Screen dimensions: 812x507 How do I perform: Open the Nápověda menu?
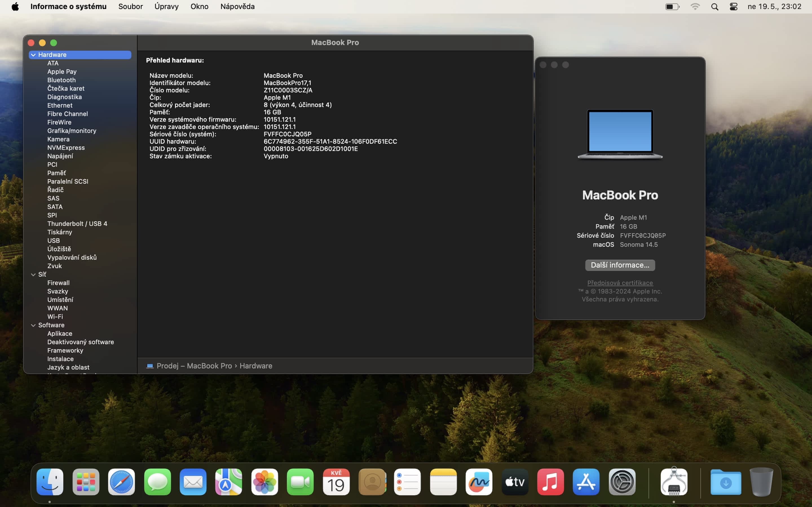pyautogui.click(x=237, y=6)
